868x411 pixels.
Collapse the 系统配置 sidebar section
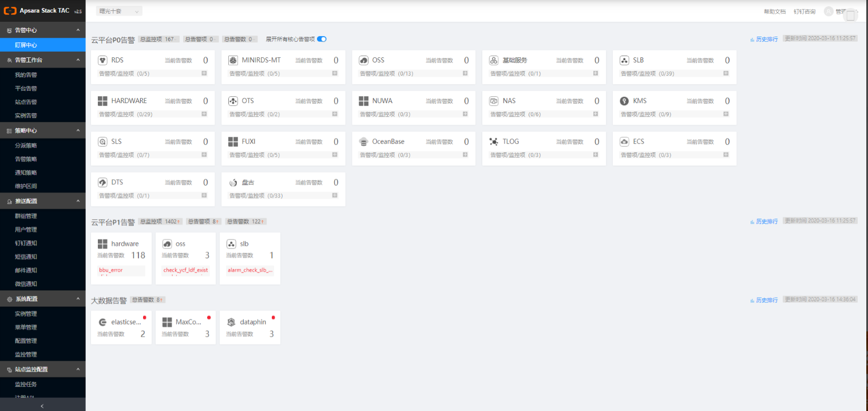coord(78,299)
